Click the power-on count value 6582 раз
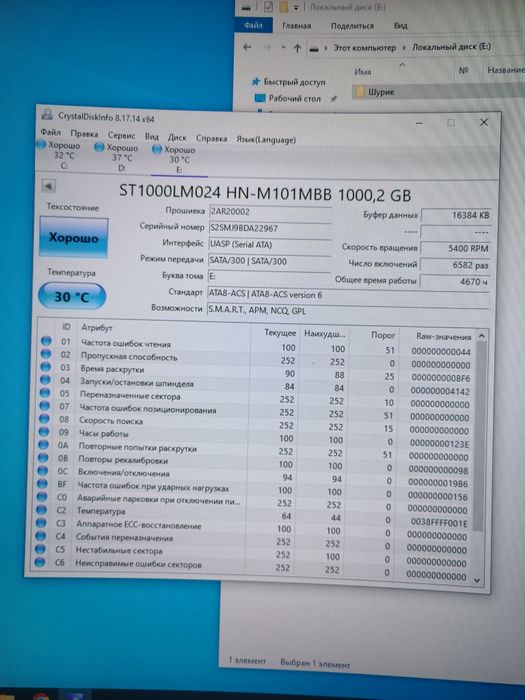Viewport: 525px width, 700px height. (455, 265)
